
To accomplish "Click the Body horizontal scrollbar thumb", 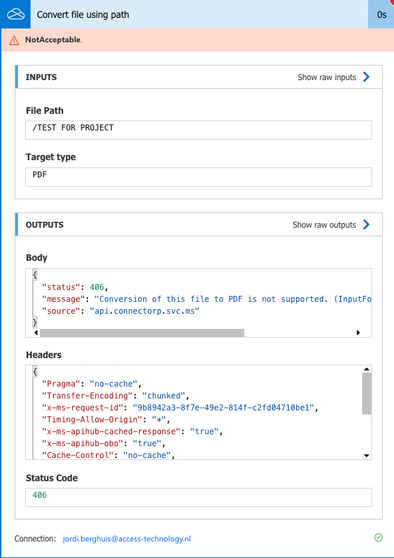I will pos(142,333).
